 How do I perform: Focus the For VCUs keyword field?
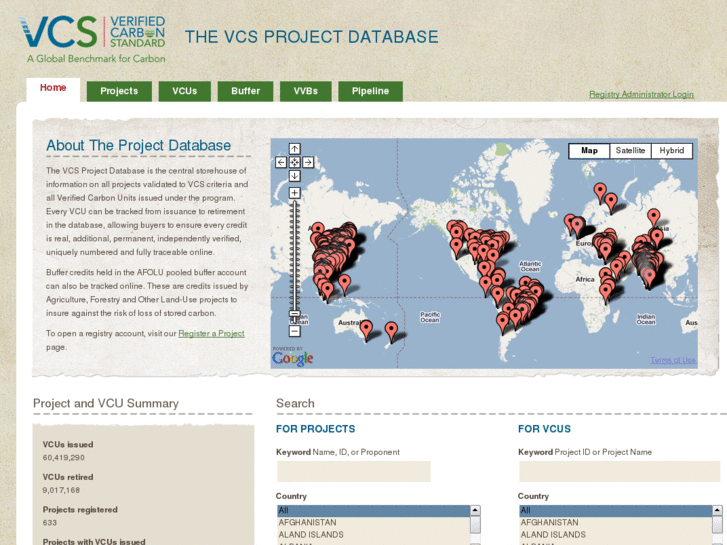pyautogui.click(x=619, y=471)
